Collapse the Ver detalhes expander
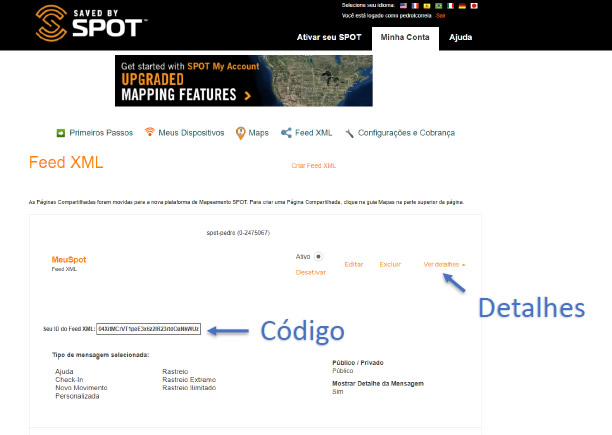 coord(445,265)
